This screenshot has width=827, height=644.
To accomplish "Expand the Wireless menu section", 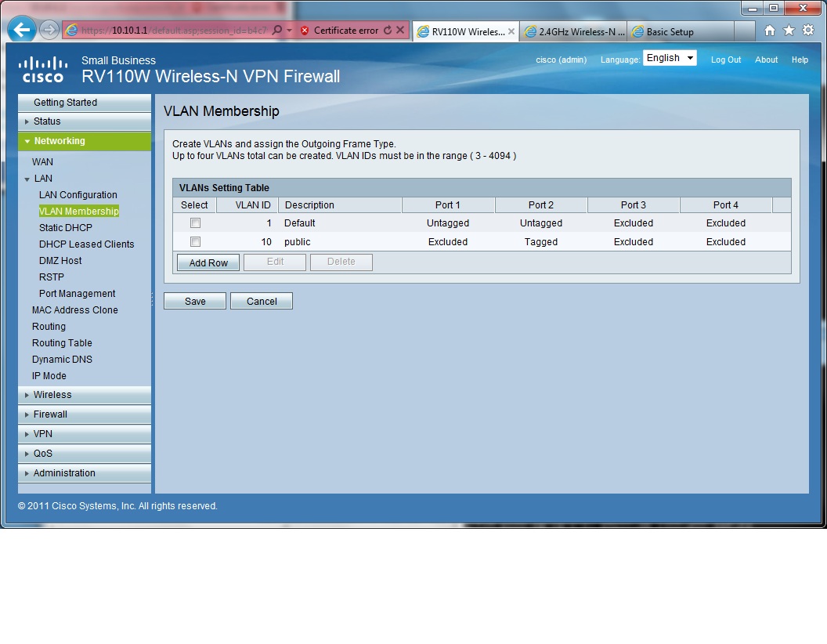I will [85, 395].
